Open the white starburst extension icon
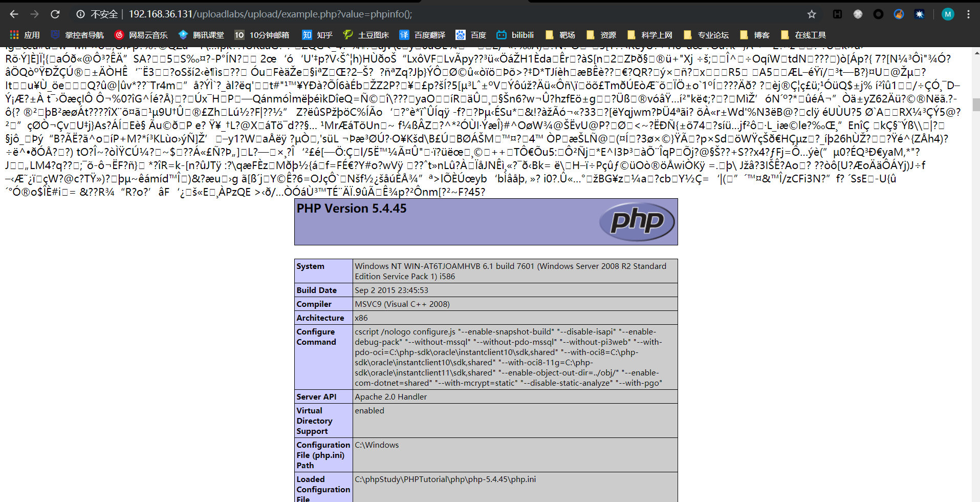The image size is (980, 502). coord(920,14)
